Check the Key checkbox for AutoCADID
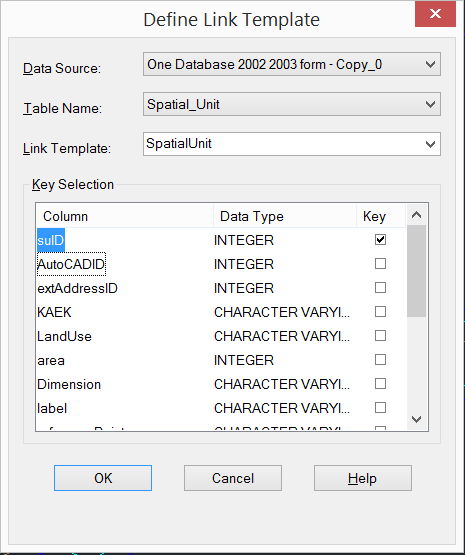Viewport: 465px width, 555px height. 380,264
